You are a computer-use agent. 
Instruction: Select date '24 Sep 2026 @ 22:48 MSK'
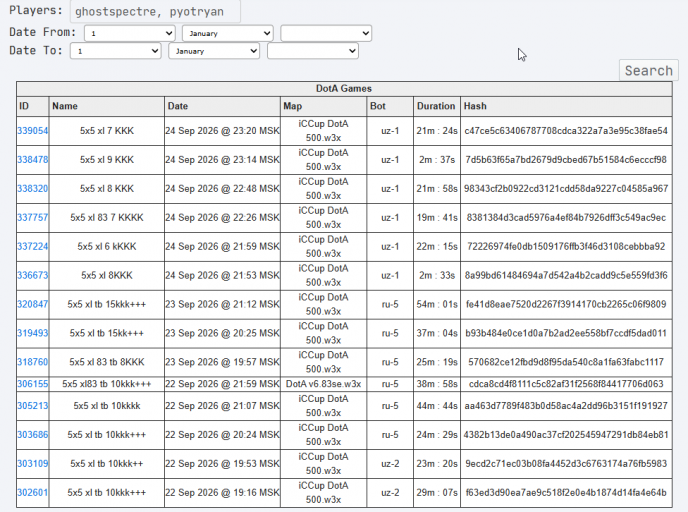(222, 189)
